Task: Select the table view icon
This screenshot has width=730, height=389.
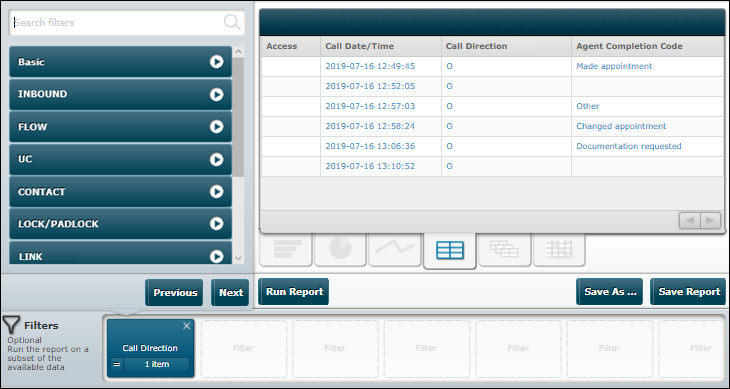Action: pos(450,250)
